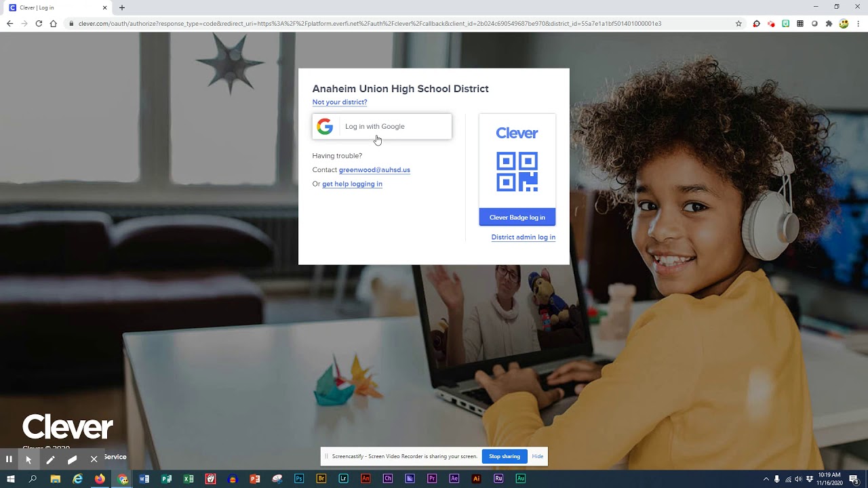Launch Internet Explorer from taskbar

(x=78, y=479)
